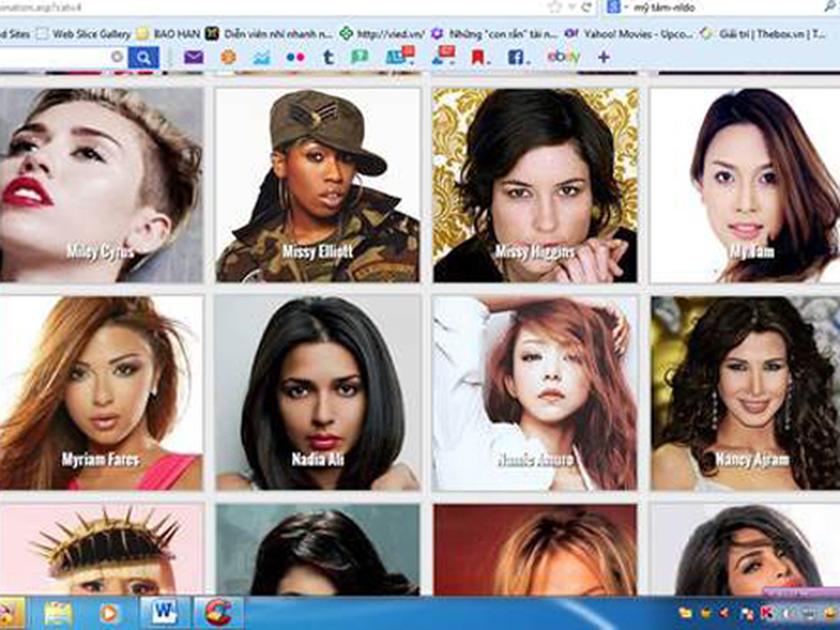Click the bookmark star in address bar
This screenshot has width=840, height=630.
coord(554,7)
